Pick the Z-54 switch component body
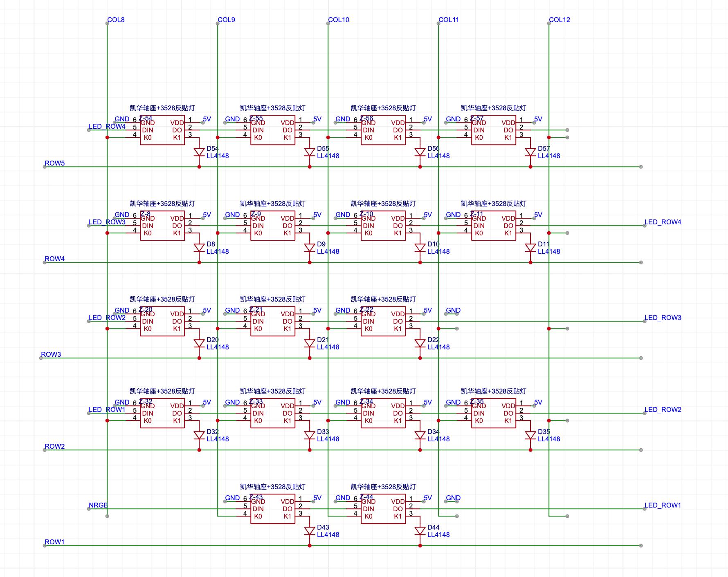Image resolution: width=728 pixels, height=577 pixels. tap(162, 130)
